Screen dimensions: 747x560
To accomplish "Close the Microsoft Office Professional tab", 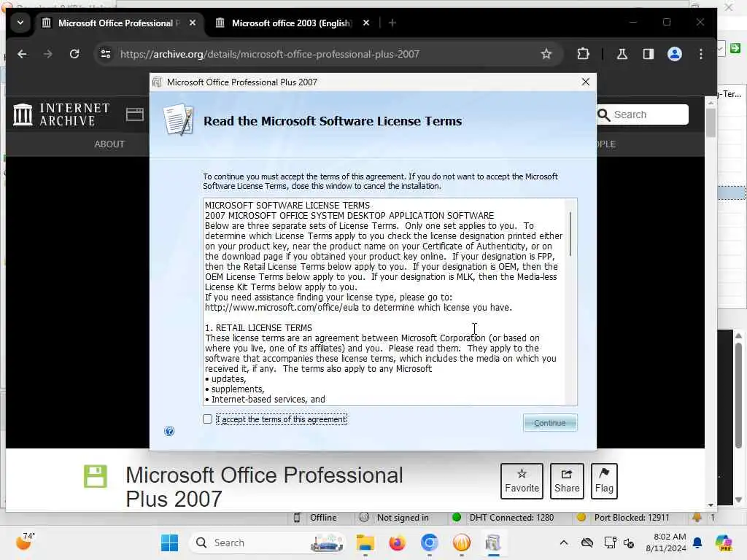I will (x=193, y=23).
